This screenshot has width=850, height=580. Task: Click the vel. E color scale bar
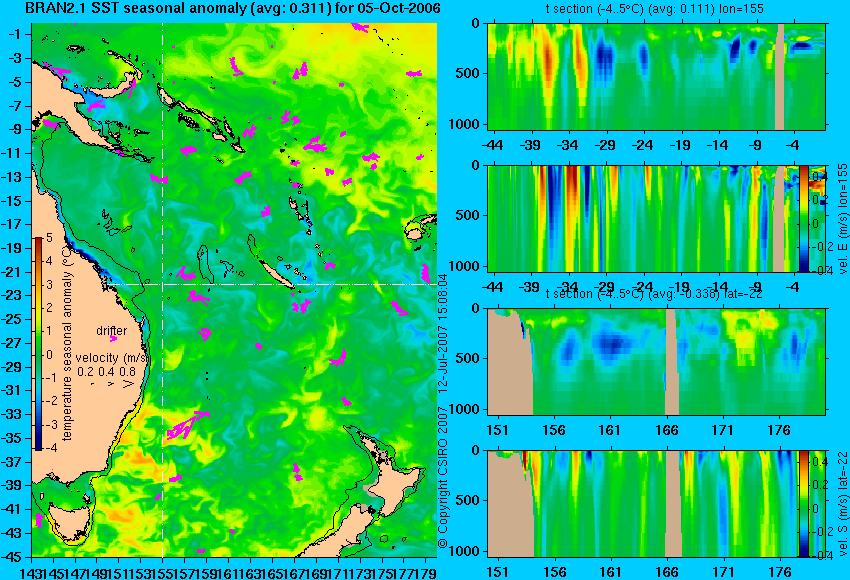click(x=803, y=218)
